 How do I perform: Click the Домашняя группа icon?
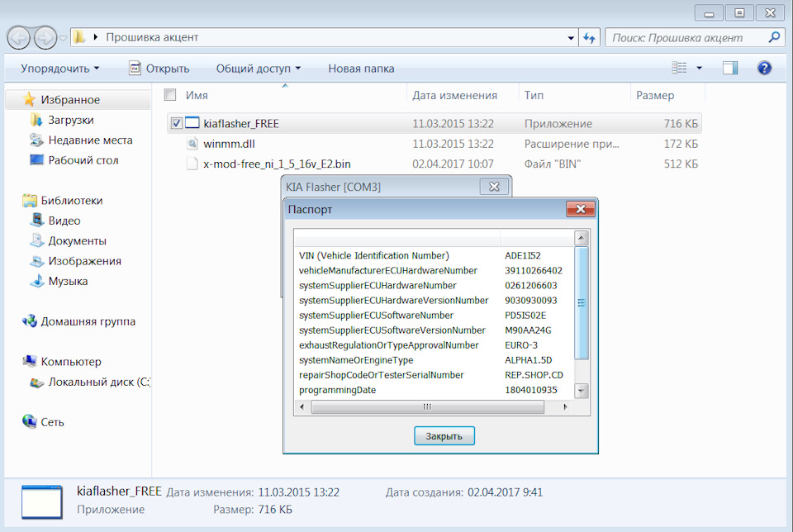pos(30,321)
